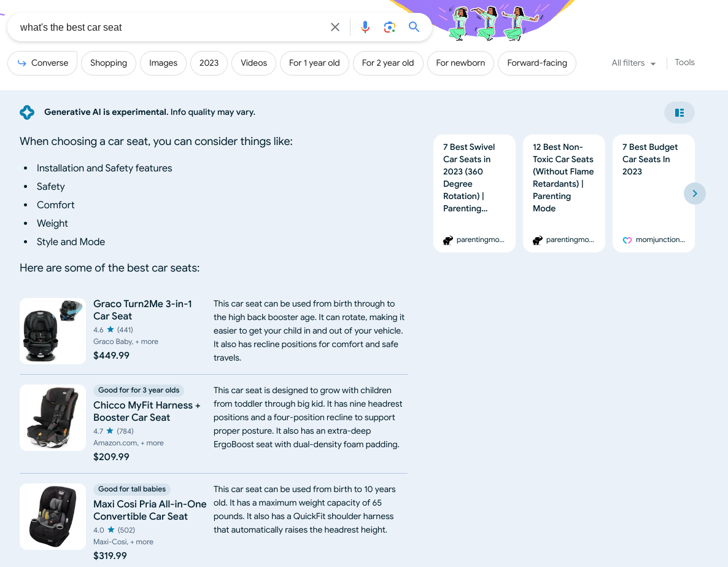
Task: Click the blue magnifying glass search icon
Action: click(x=414, y=27)
